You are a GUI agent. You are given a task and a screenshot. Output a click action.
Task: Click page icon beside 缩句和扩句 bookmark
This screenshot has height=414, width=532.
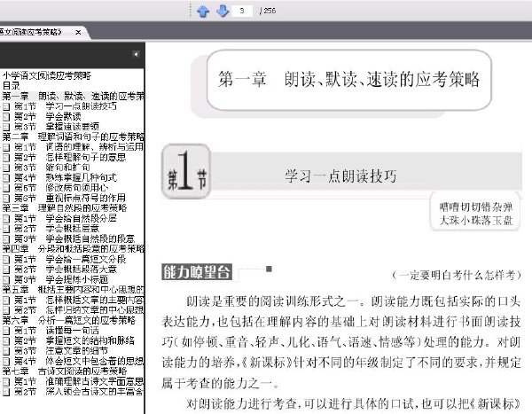pos(6,168)
